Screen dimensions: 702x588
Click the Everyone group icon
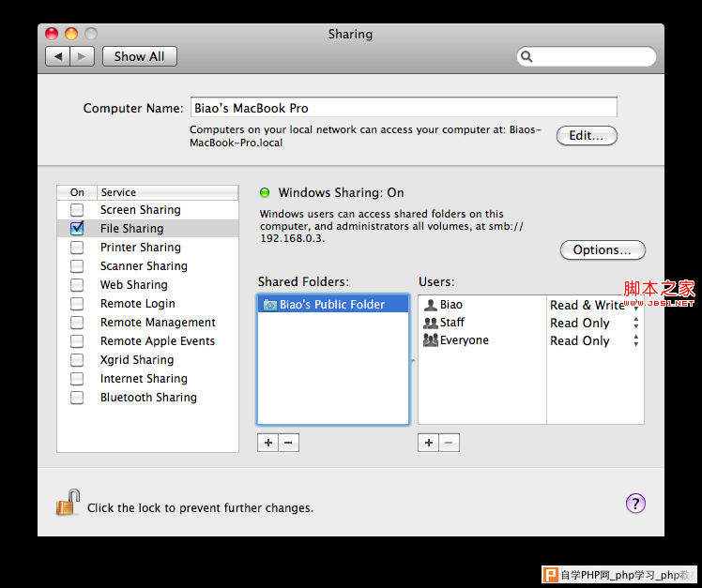coord(430,340)
